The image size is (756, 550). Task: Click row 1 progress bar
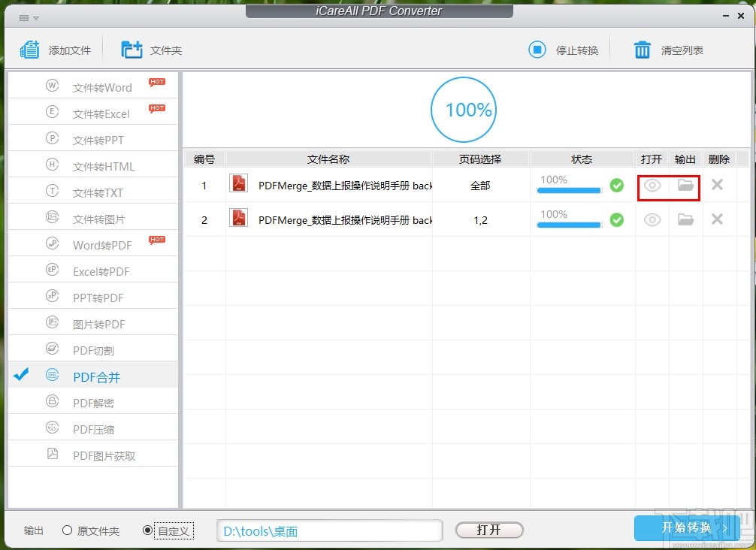[x=570, y=190]
